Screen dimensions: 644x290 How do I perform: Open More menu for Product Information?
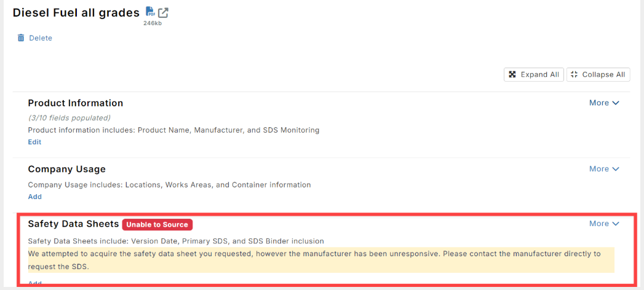coord(604,103)
